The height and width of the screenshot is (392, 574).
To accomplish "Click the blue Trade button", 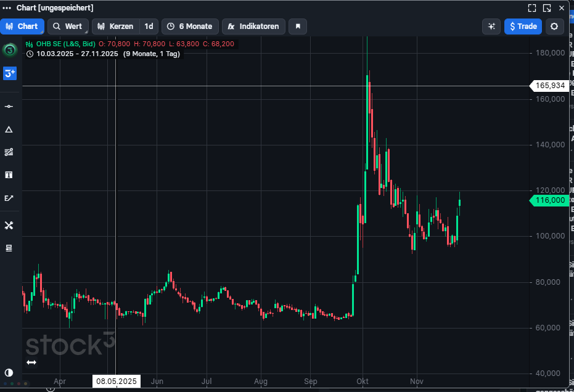I will 523,27.
